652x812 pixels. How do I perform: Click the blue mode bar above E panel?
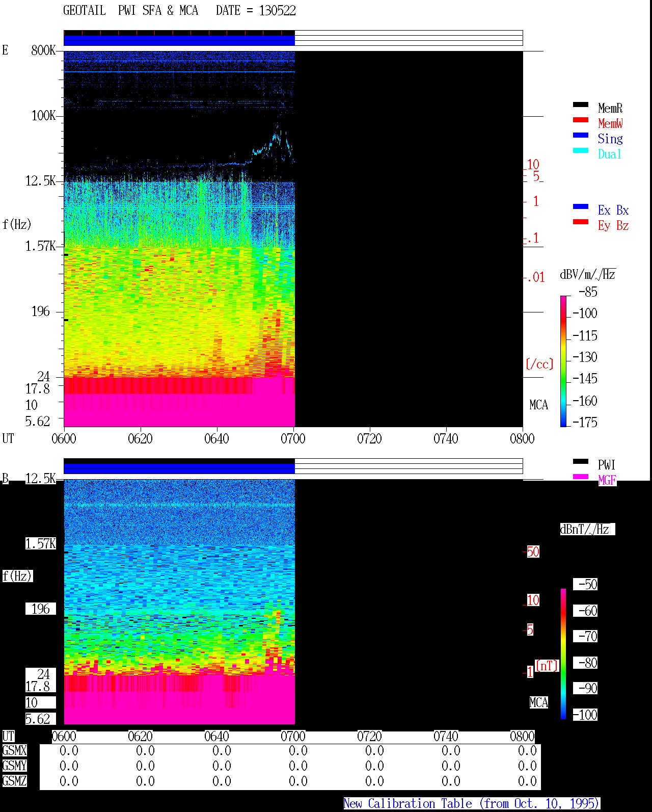[x=179, y=40]
